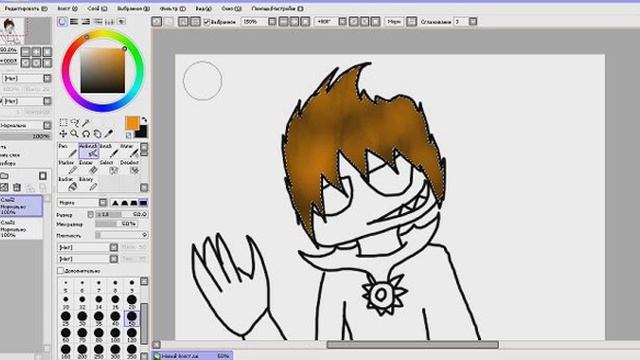Screen dimensions: 640x360
Task: Pick the magic wand tool
Action: click(x=86, y=122)
